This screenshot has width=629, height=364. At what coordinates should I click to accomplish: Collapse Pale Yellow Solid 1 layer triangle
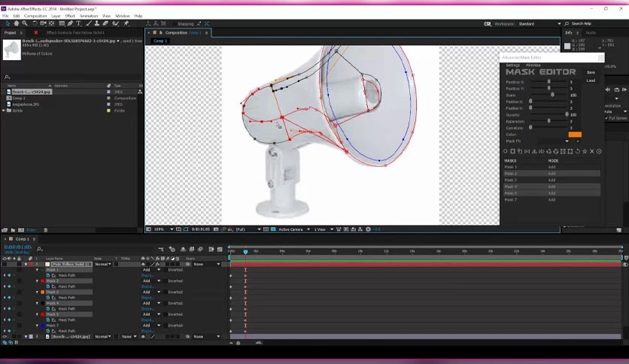[x=26, y=264]
